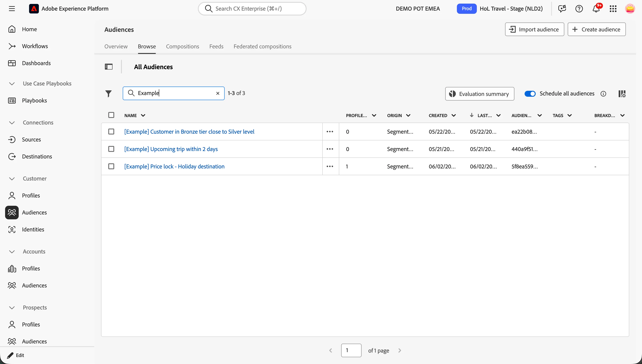The width and height of the screenshot is (642, 364).
Task: Click the Create audience button
Action: point(597,29)
